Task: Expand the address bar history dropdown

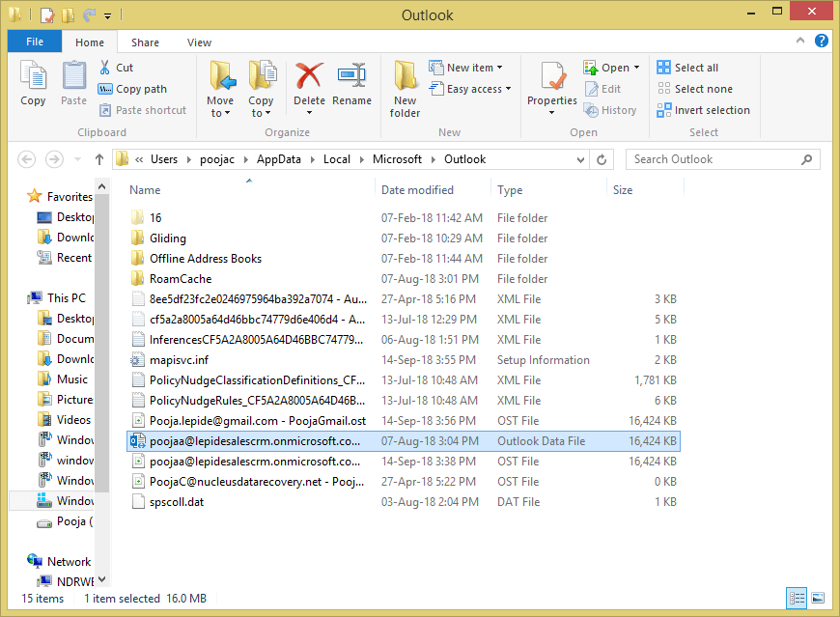Action: (x=580, y=159)
